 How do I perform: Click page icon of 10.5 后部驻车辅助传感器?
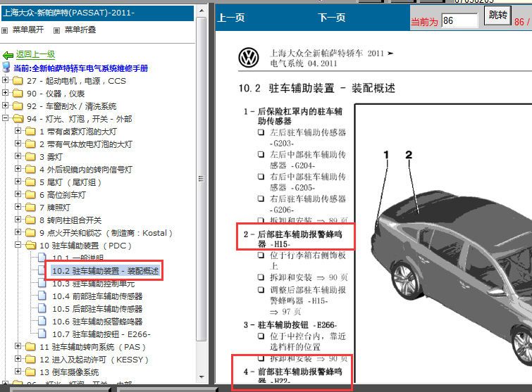(x=42, y=308)
